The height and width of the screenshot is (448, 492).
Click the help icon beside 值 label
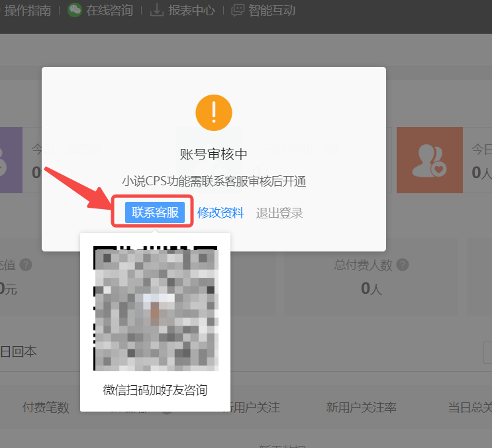pyautogui.click(x=26, y=265)
